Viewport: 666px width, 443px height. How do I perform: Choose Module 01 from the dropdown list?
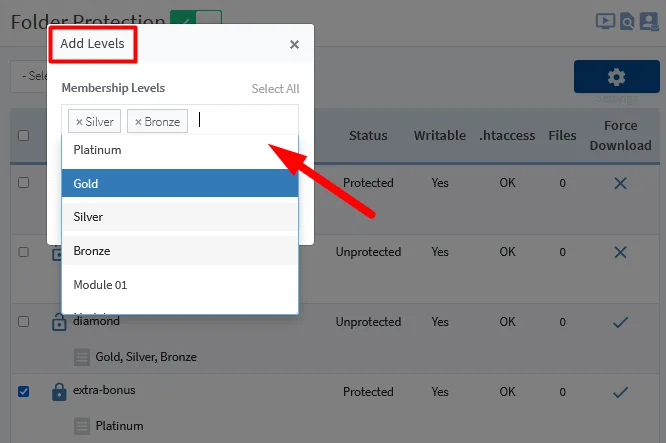[x=180, y=285]
